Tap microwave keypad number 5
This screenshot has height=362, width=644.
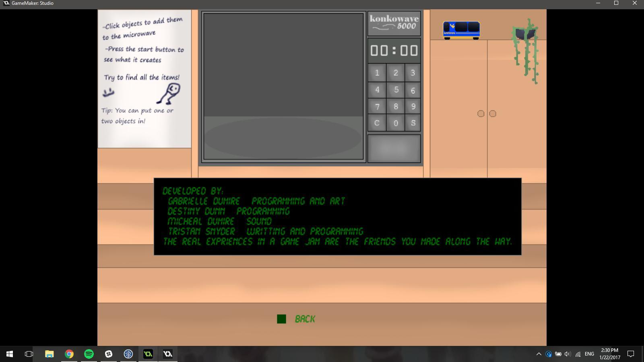coord(396,90)
